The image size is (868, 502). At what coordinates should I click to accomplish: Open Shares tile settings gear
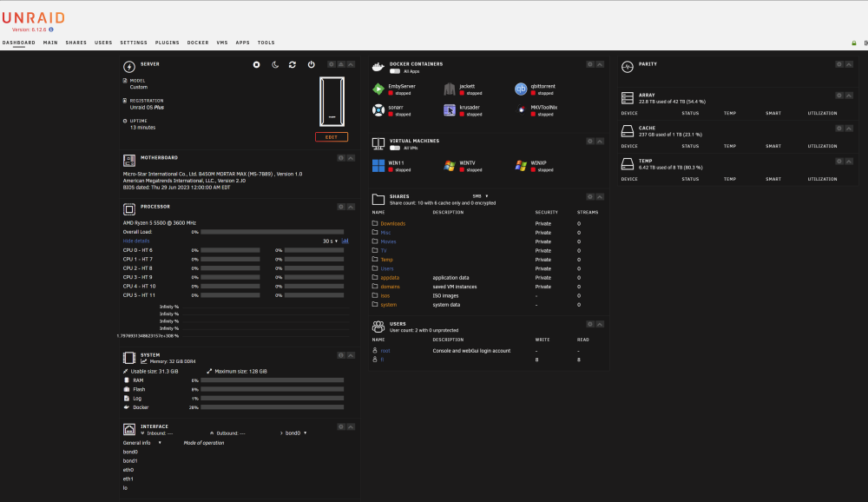(590, 196)
